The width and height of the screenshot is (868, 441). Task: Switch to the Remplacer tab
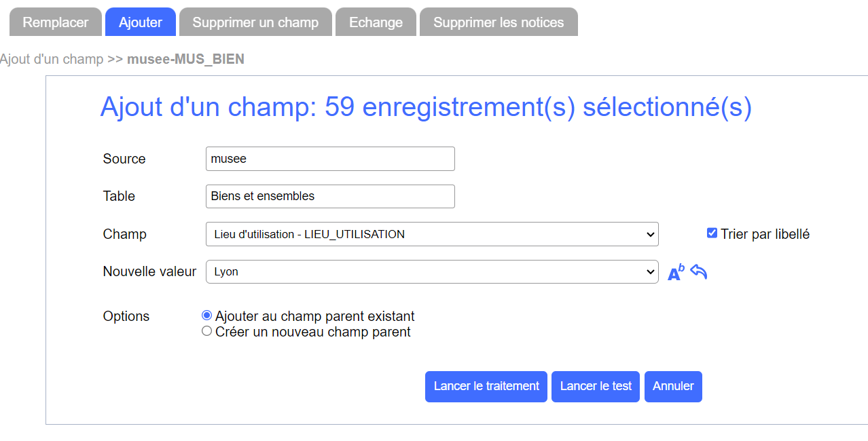(56, 22)
